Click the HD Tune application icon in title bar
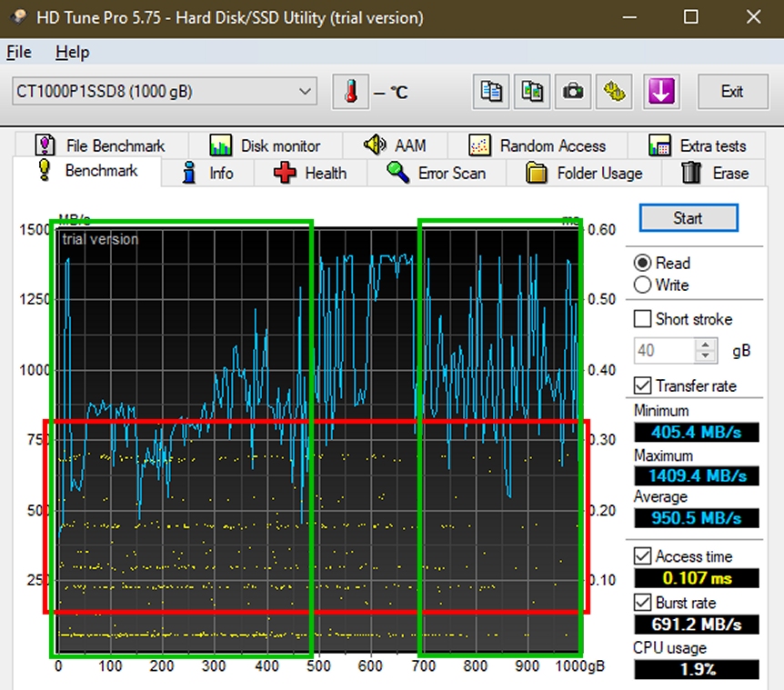 tap(19, 17)
